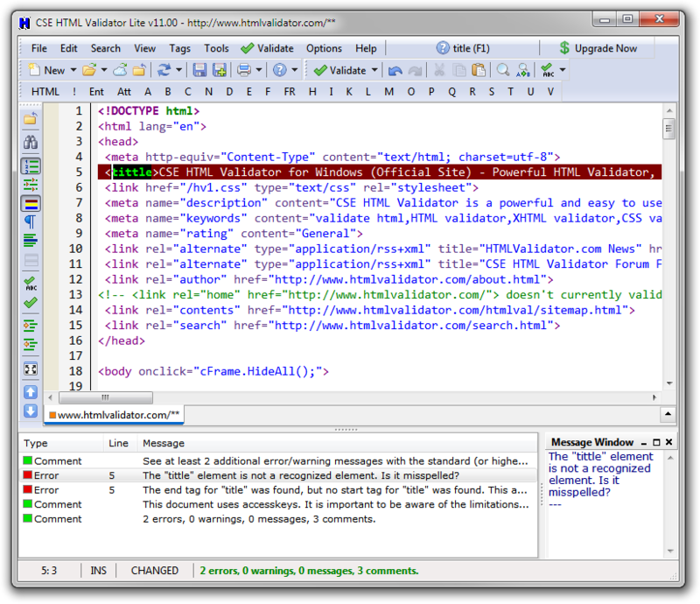Create a new document with New button

[x=46, y=70]
